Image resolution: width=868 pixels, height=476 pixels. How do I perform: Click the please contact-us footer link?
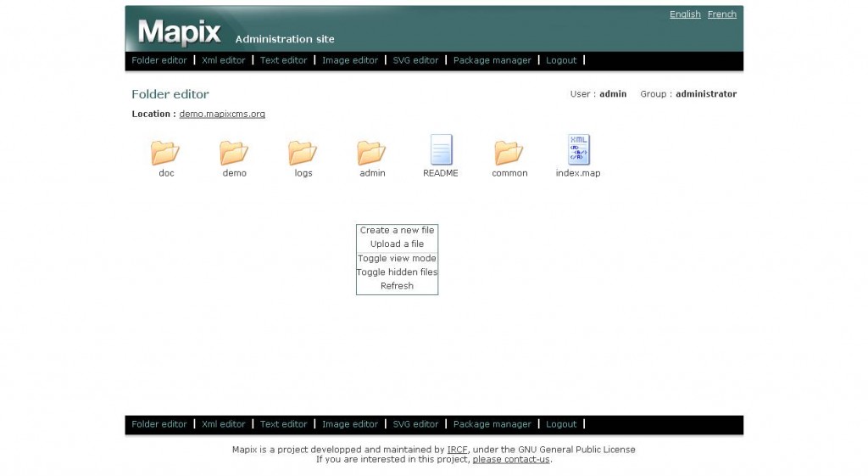tap(511, 460)
